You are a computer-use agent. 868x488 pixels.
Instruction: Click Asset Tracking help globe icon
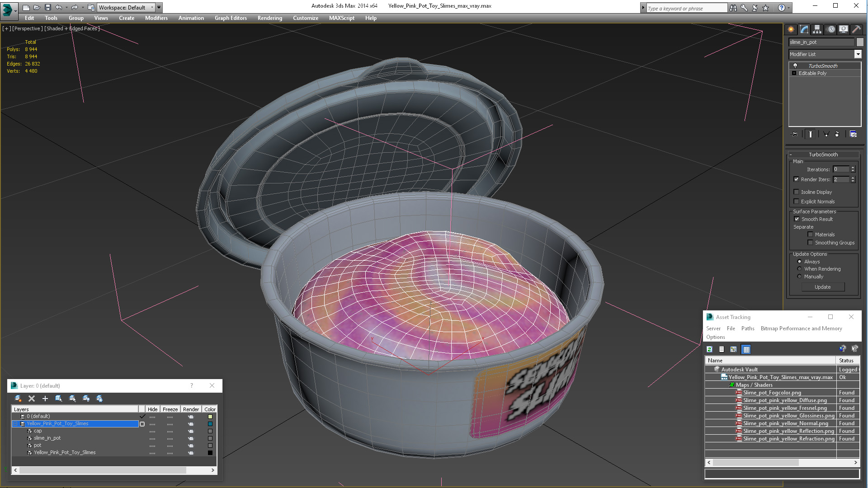point(843,349)
